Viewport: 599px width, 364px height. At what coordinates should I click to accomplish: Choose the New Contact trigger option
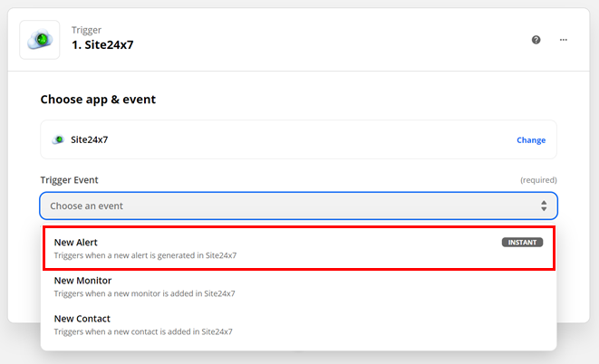click(x=82, y=319)
